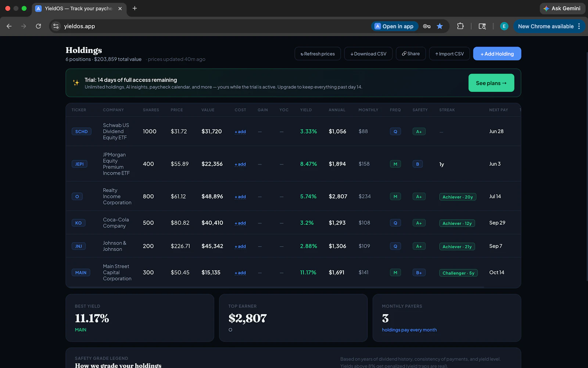The image size is (588, 368).
Task: Add cost basis for Realty Income
Action: tap(240, 197)
